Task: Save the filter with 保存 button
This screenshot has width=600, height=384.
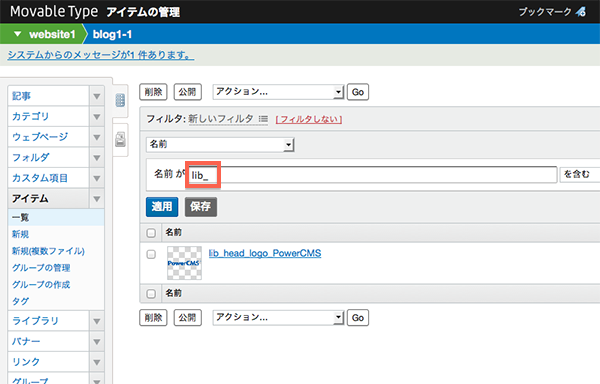Action: pos(201,207)
